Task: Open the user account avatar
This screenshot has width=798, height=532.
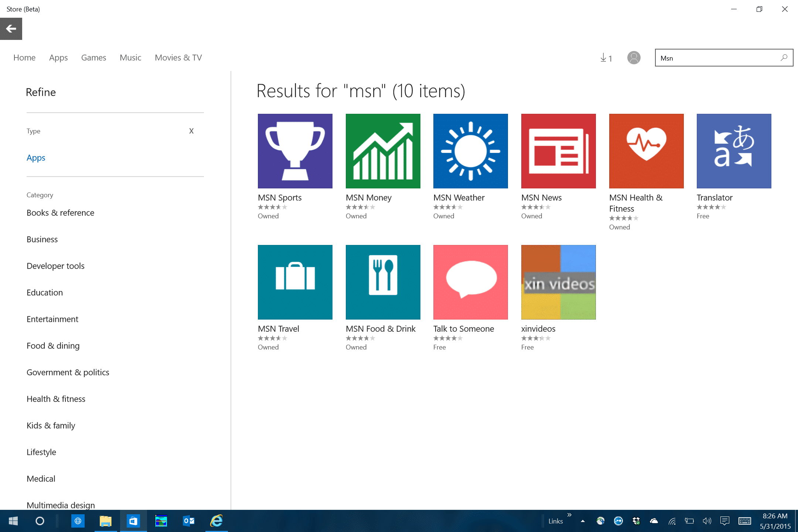Action: [x=634, y=58]
